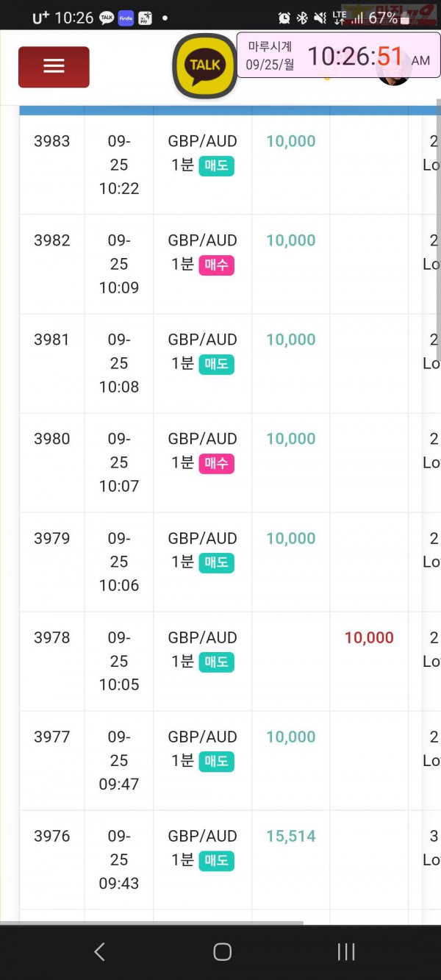The image size is (441, 980).
Task: Select the 매도 tag in row 3981
Action: 216,365
